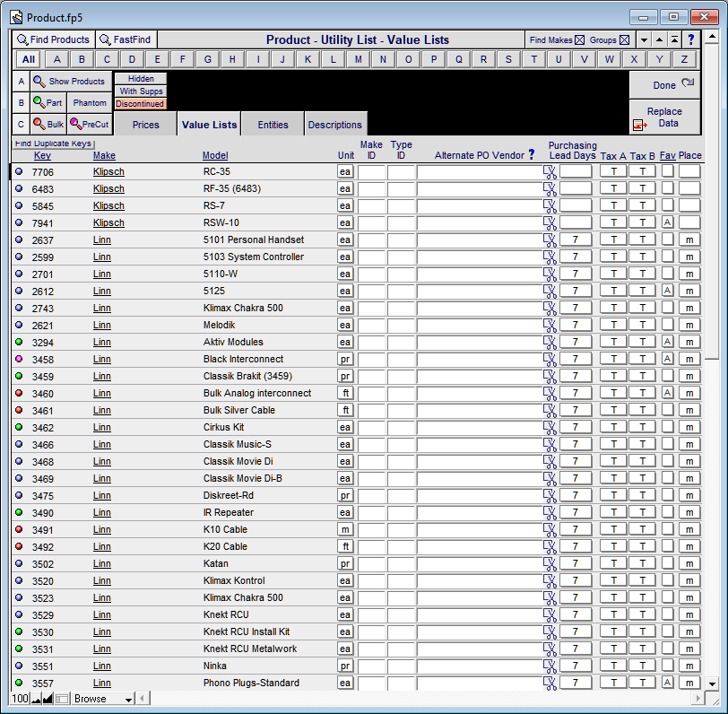The image size is (728, 714).
Task: Open Place list for 5101 Personal Handset
Action: [x=689, y=239]
